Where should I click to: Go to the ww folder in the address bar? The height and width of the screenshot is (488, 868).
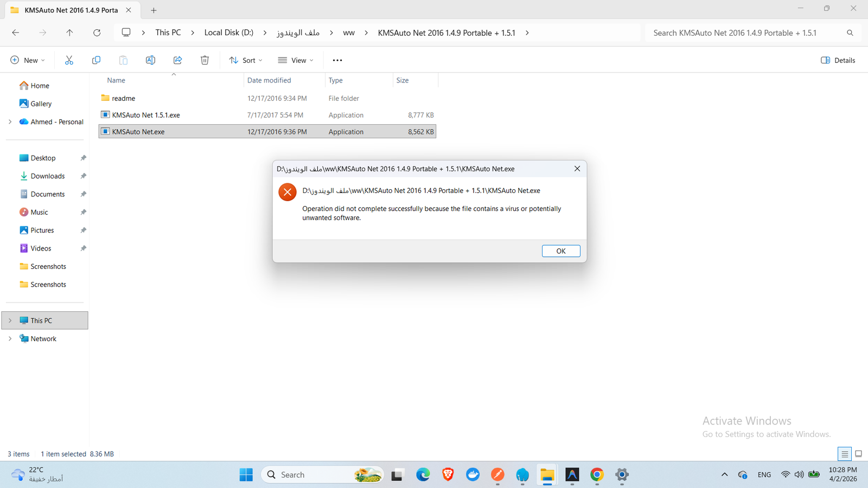point(349,33)
